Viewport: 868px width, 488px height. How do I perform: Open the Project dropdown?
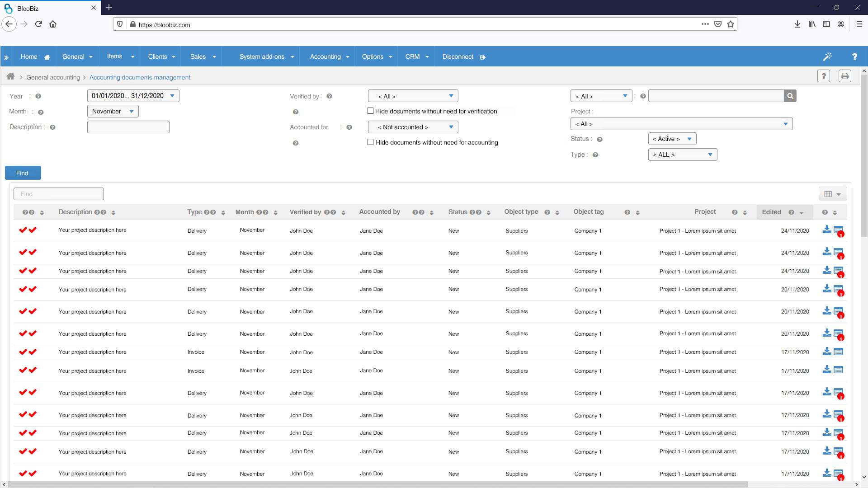click(x=682, y=124)
